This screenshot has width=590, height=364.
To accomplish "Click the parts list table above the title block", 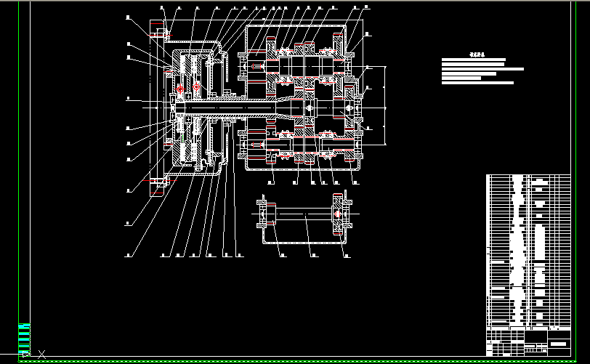I will pyautogui.click(x=528, y=251).
